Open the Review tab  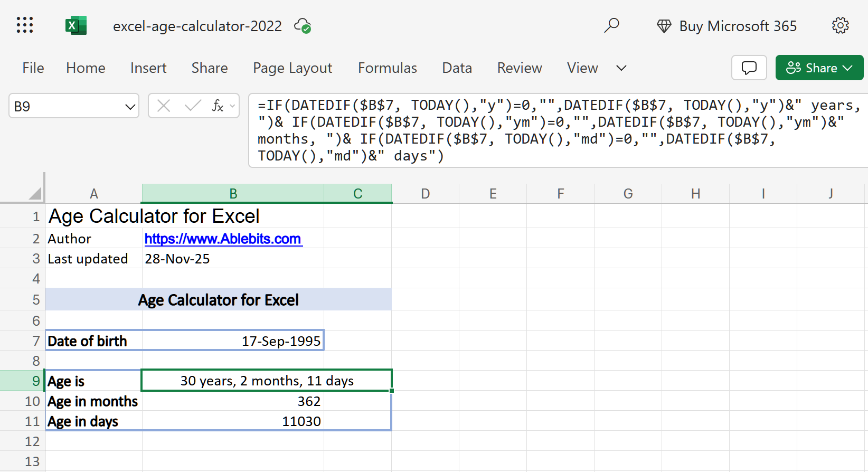(x=520, y=68)
